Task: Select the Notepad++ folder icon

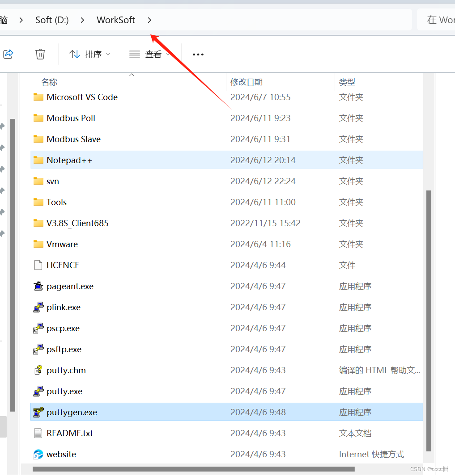Action: [x=38, y=160]
